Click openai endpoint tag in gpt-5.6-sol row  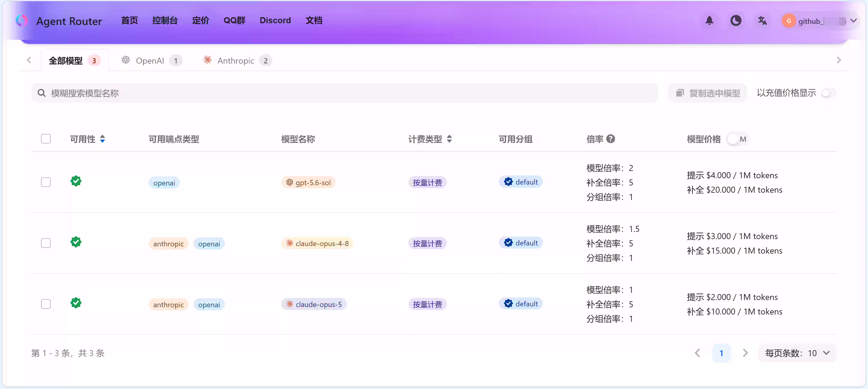pyautogui.click(x=164, y=183)
